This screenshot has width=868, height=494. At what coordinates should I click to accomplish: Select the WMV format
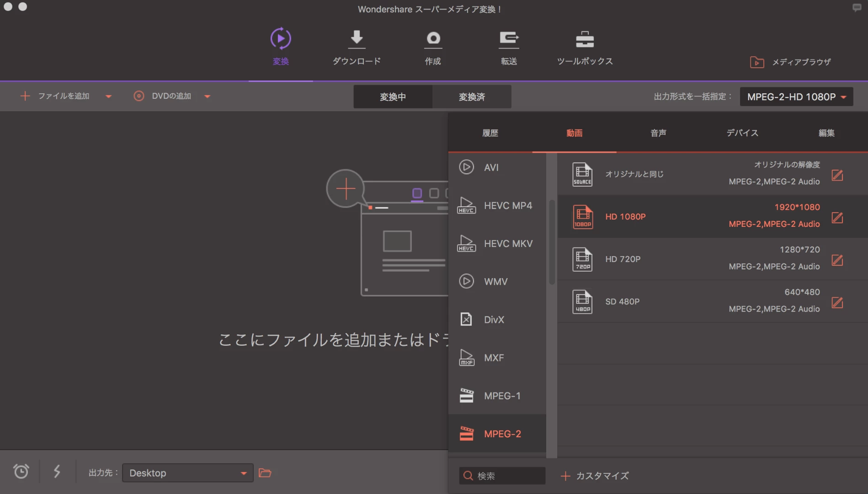497,281
